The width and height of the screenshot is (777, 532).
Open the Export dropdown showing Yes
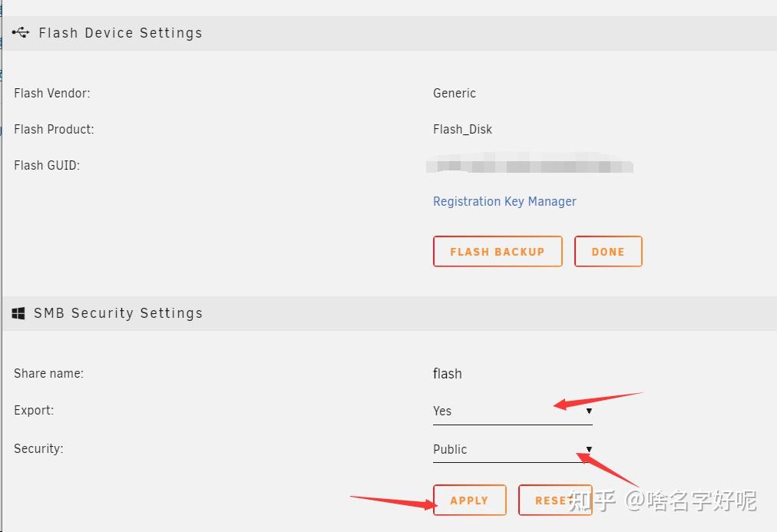(512, 411)
